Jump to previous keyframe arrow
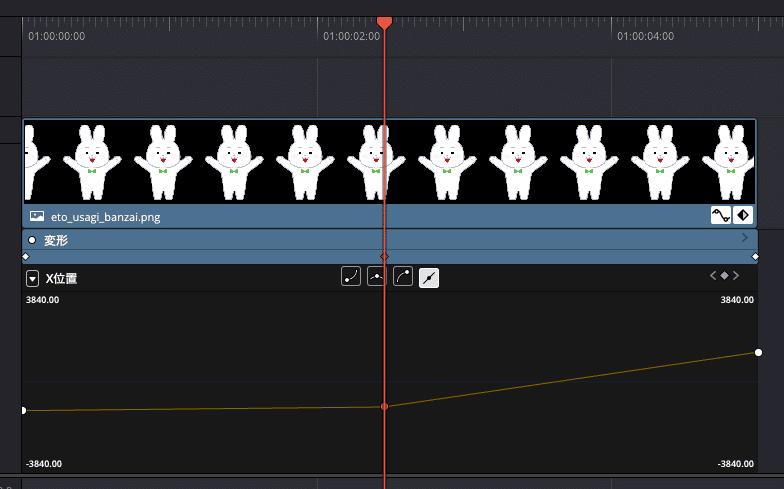 pyautogui.click(x=713, y=276)
